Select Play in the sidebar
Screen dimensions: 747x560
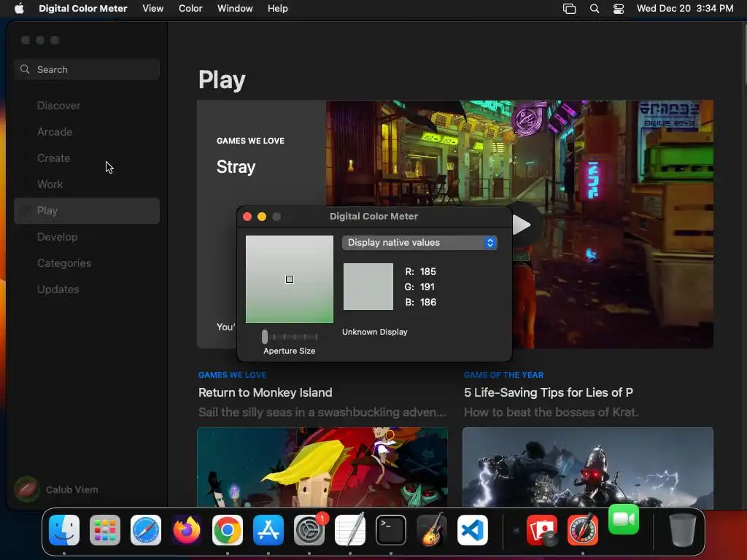click(x=87, y=211)
